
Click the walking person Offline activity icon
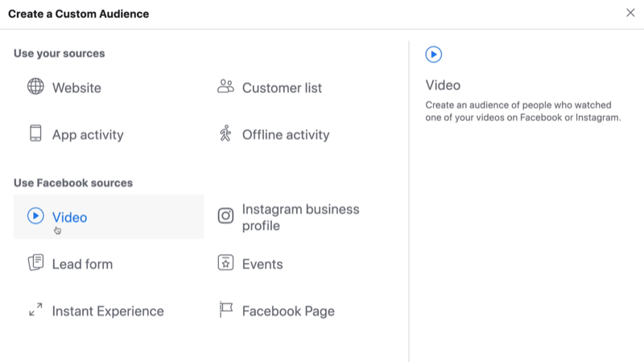(x=225, y=134)
